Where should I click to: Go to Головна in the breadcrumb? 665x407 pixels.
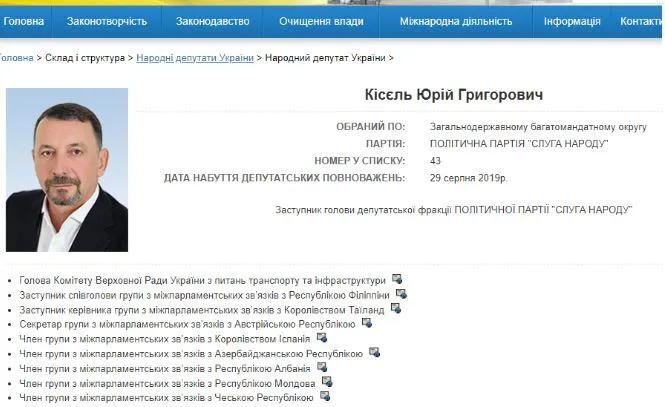tap(16, 58)
